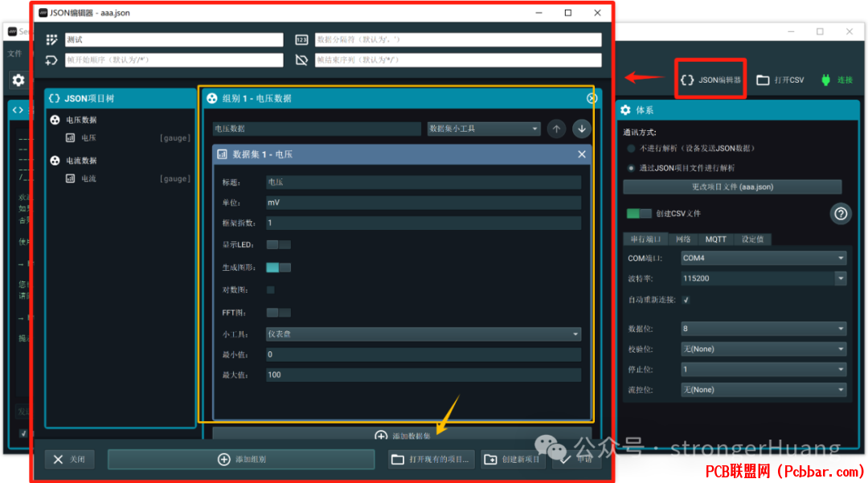Click 数据分隔符 separator input field
This screenshot has height=483, width=868.
click(458, 39)
